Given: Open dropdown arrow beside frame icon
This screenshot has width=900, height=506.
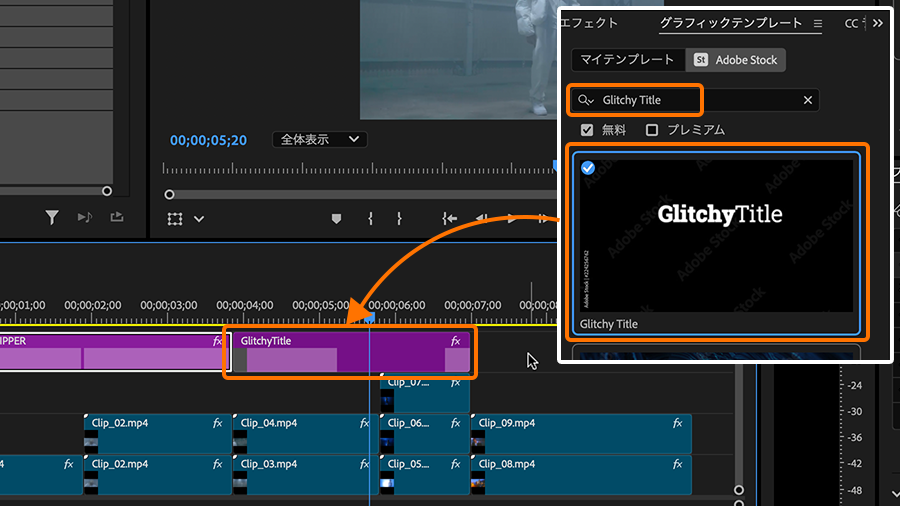Looking at the screenshot, I should (199, 219).
